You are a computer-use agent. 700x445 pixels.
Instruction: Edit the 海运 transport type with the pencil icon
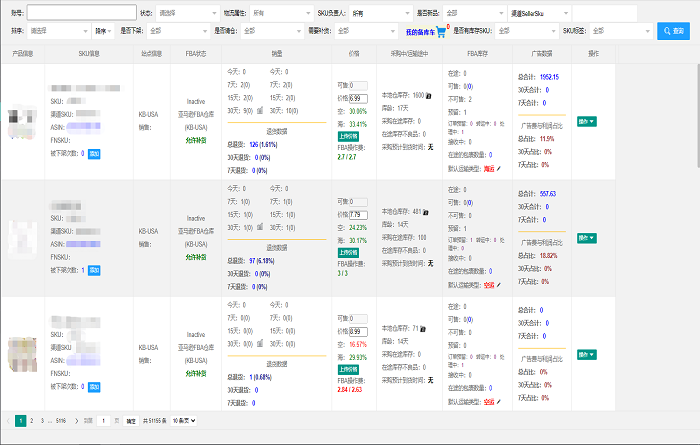[499, 169]
